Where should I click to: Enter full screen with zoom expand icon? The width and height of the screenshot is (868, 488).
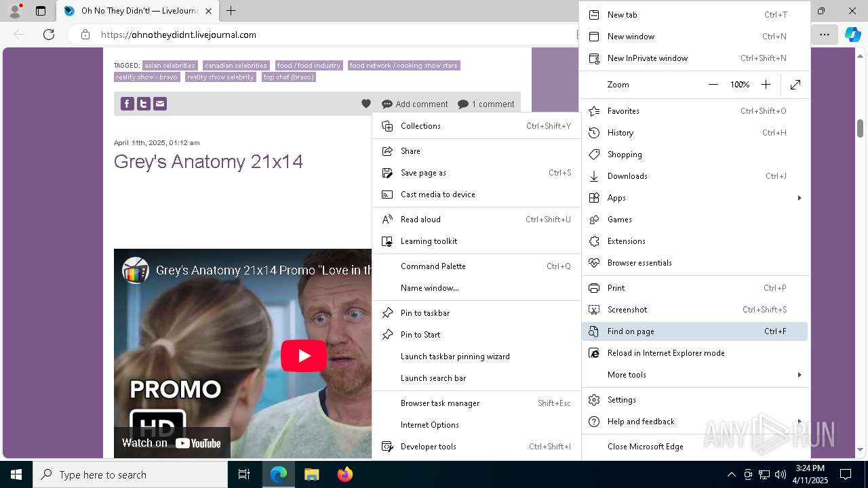click(795, 85)
